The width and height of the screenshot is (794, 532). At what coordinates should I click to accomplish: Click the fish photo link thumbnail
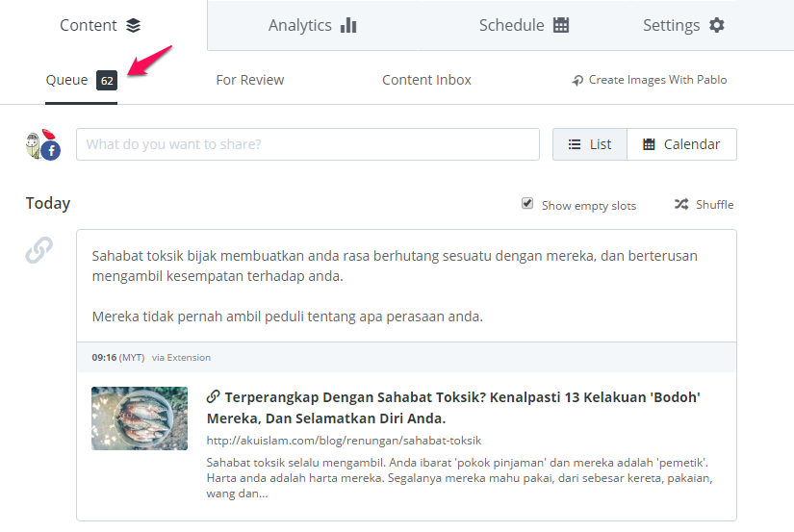click(x=140, y=418)
